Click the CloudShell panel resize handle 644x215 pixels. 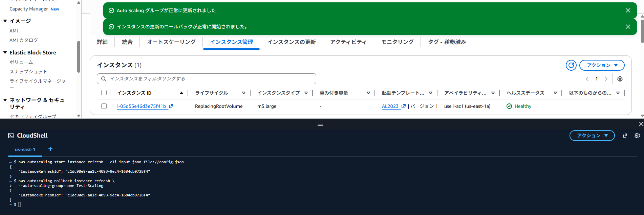click(x=320, y=125)
